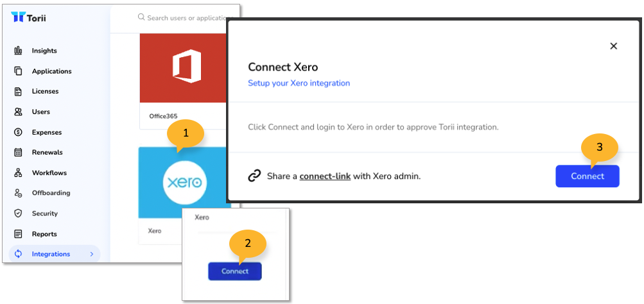644x304 pixels.
Task: Click the Insights bar chart icon
Action: point(18,51)
